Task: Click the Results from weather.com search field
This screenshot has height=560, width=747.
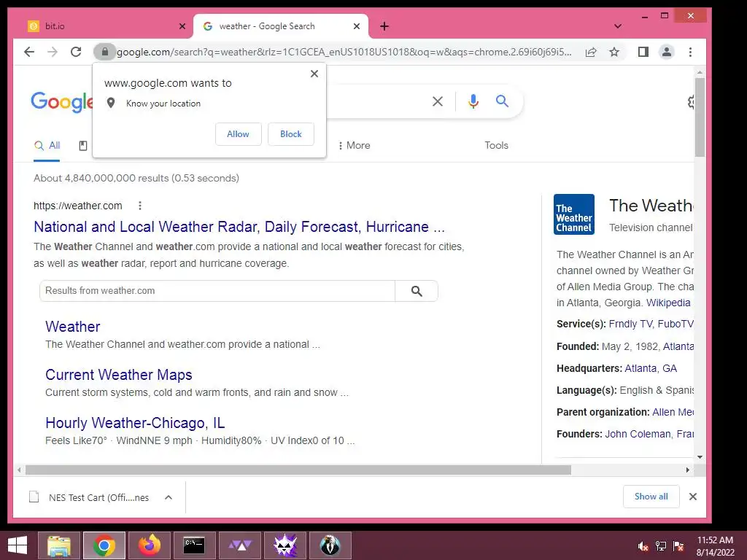Action: click(217, 291)
